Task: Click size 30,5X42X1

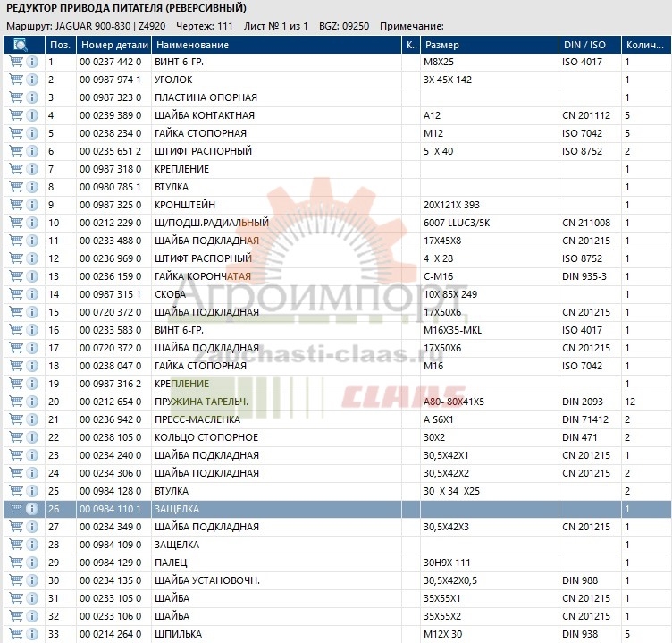Action: pos(446,455)
